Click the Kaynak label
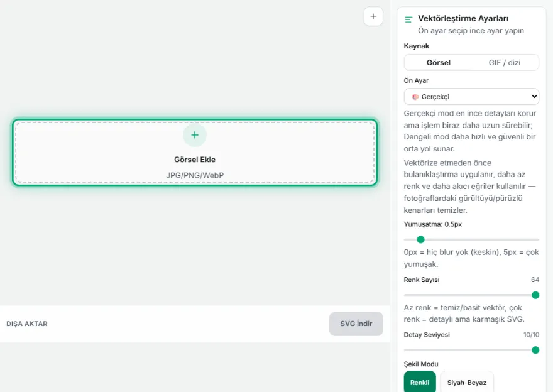The height and width of the screenshot is (392, 553). click(x=417, y=46)
